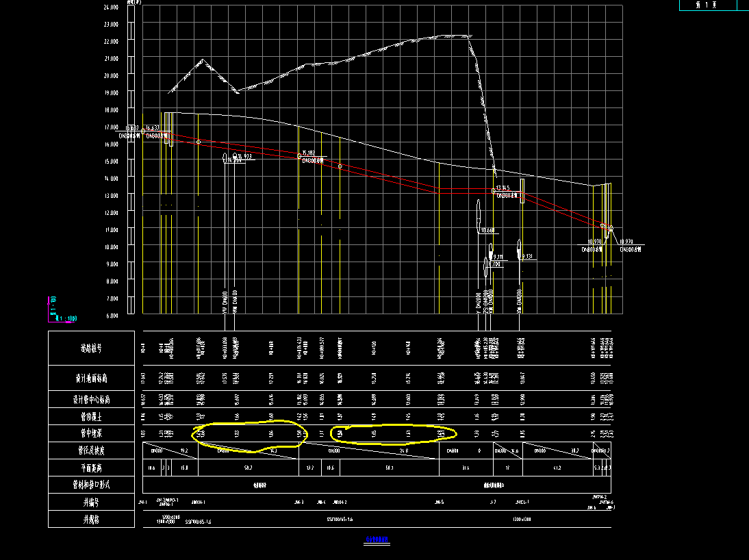
Task: Click well number JW-1
Action: (x=143, y=502)
